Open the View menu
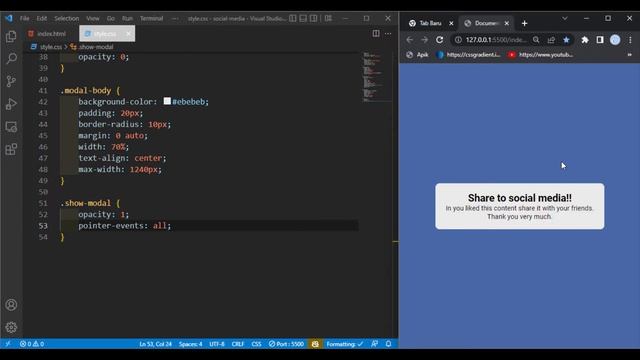Viewport: 640px width, 360px height. click(x=93, y=18)
